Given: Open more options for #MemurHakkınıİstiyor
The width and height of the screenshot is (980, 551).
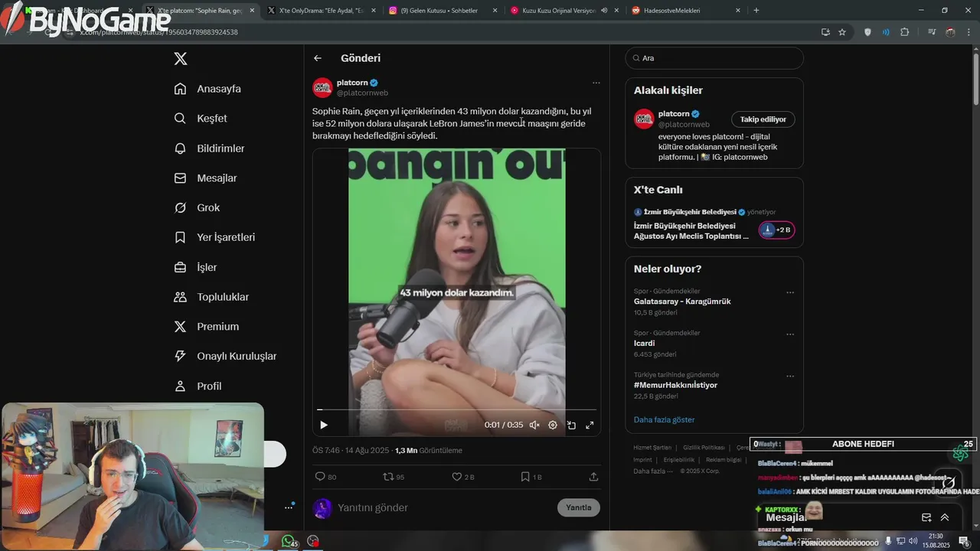Looking at the screenshot, I should (x=790, y=377).
